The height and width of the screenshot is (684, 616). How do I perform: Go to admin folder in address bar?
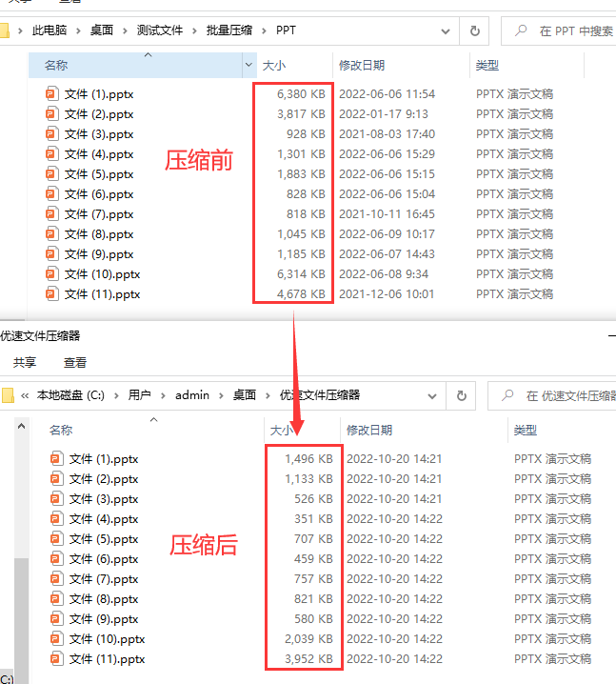192,395
